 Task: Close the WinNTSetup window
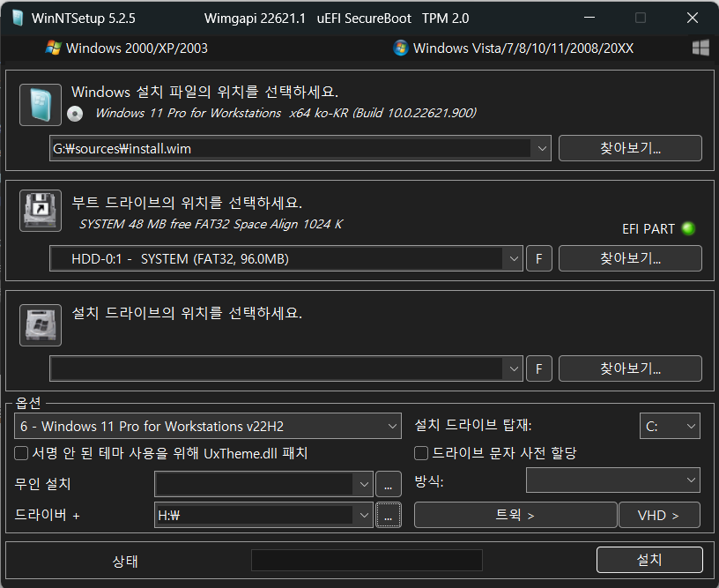coord(693,18)
